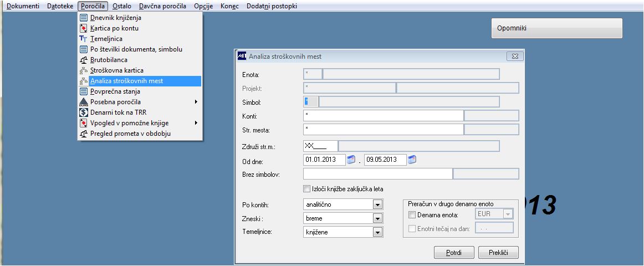Confirm with the Potrdi button
The image size is (644, 266).
click(x=454, y=253)
